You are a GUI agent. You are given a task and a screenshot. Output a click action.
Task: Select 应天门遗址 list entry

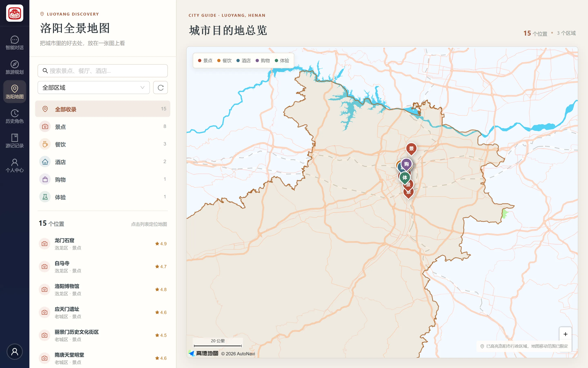[x=102, y=312]
